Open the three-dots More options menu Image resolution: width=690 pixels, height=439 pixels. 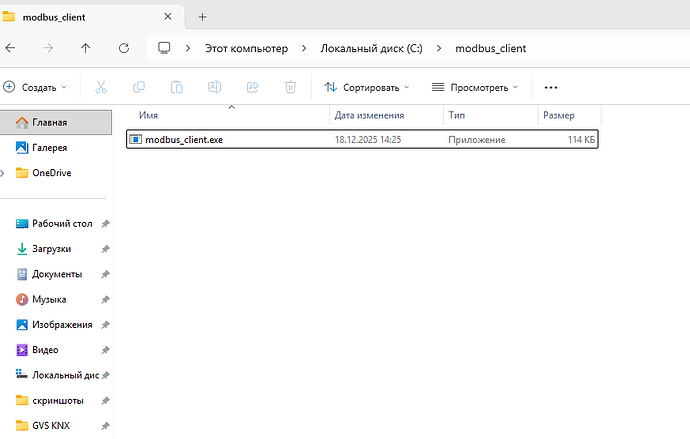click(551, 88)
